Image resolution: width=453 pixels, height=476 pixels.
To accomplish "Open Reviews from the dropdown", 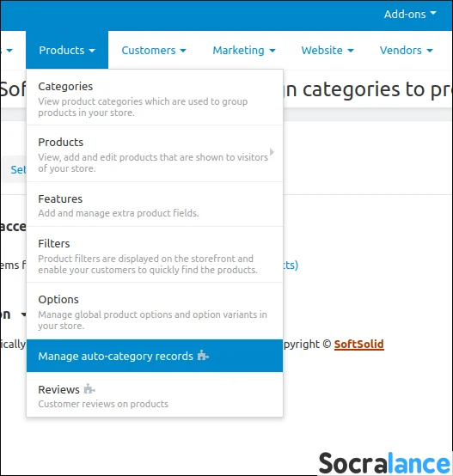I will pos(155,395).
